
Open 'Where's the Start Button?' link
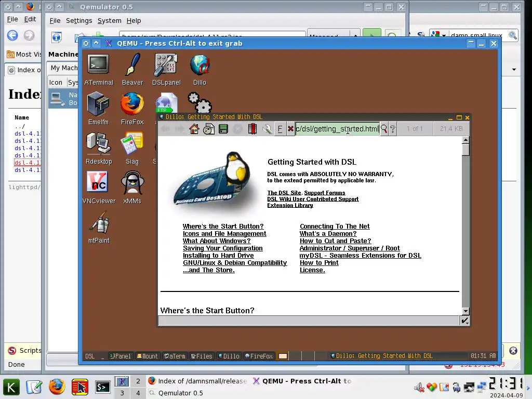point(223,227)
